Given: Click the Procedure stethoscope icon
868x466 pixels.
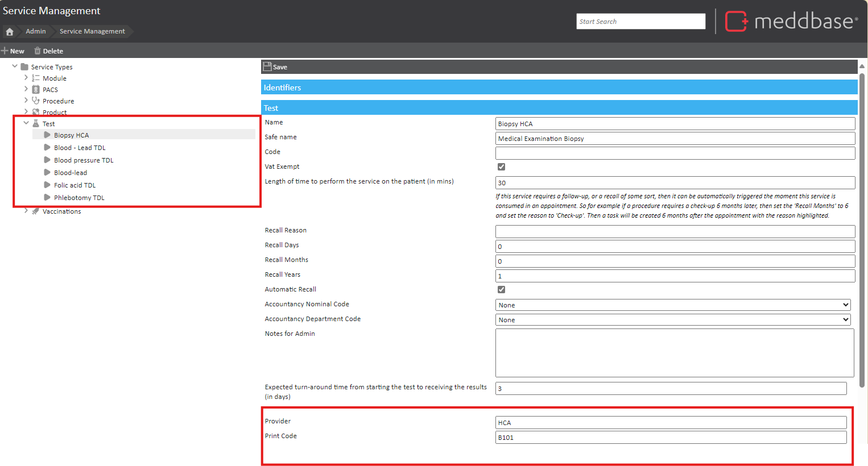Looking at the screenshot, I should 36,101.
